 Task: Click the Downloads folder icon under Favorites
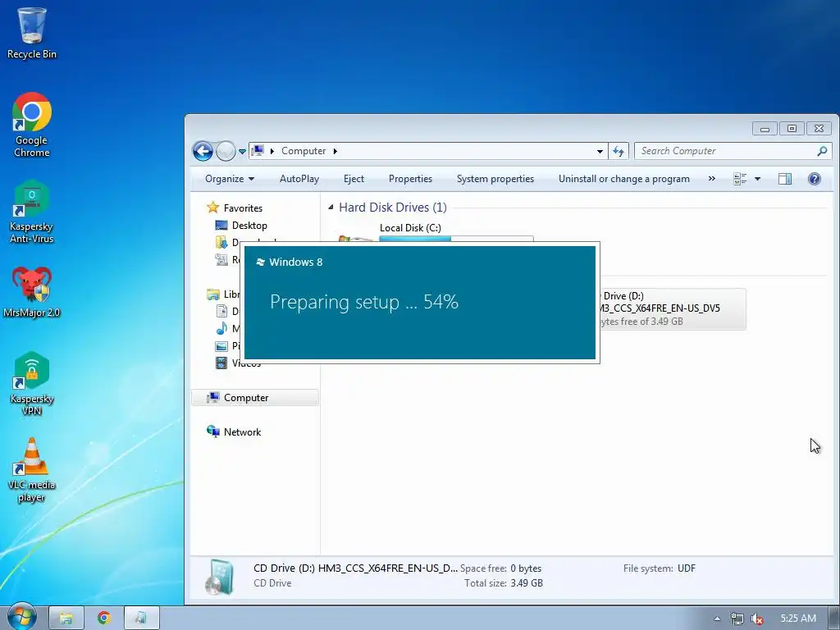(221, 243)
